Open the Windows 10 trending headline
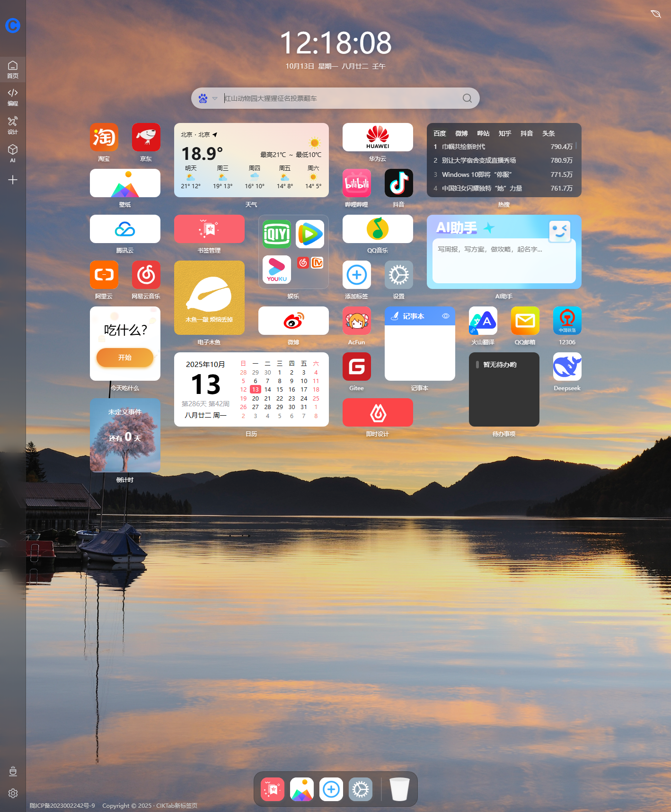Screen dimensions: 671x812 [x=477, y=175]
